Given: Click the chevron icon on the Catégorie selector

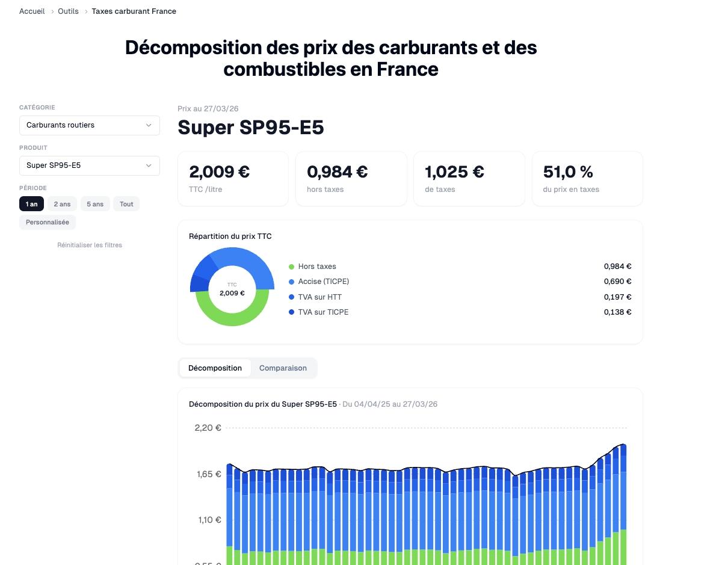Looking at the screenshot, I should 149,125.
